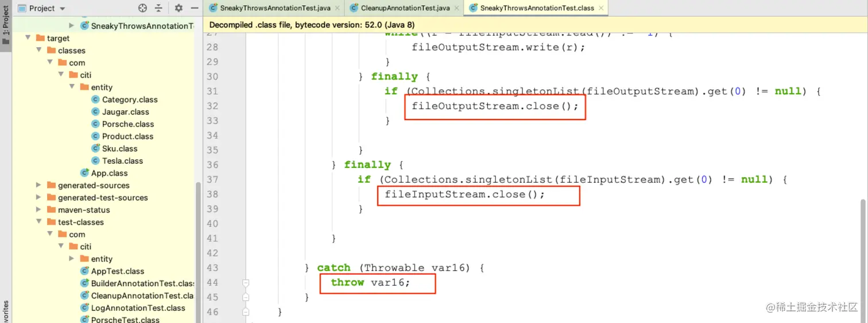This screenshot has height=323, width=868.
Task: Close the SneakyThrowsAnnotationTest.java tab
Action: coord(336,8)
